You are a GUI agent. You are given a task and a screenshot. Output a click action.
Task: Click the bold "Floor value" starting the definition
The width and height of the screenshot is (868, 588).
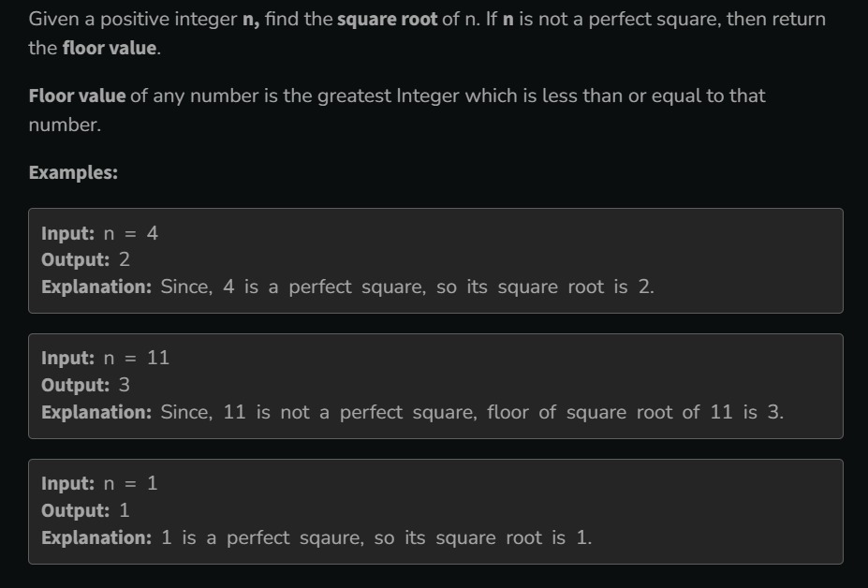pyautogui.click(x=77, y=96)
